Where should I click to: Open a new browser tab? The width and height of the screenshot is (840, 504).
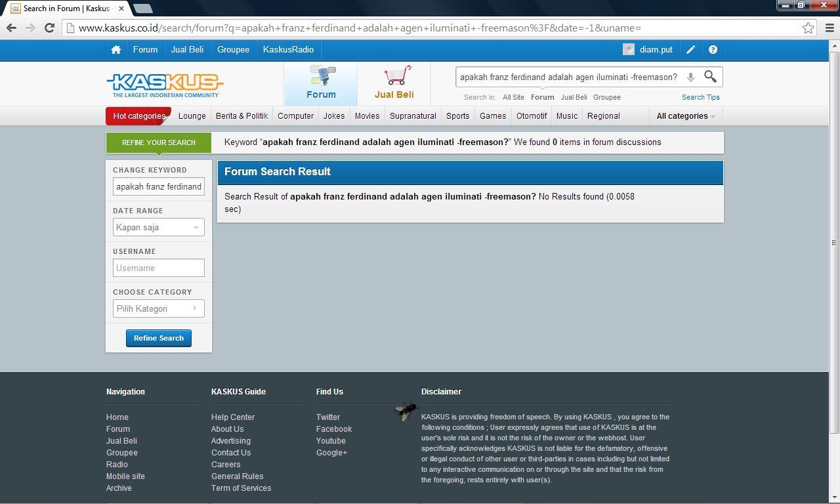coord(142,9)
